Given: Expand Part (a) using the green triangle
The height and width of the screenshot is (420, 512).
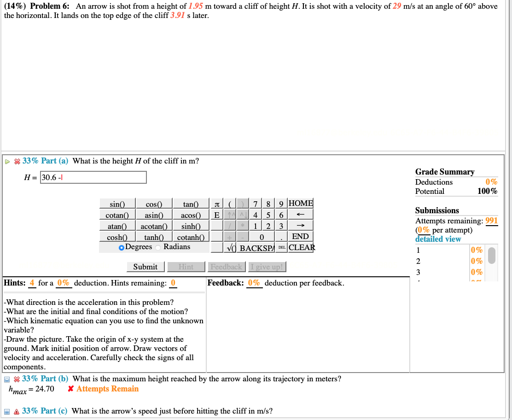Looking at the screenshot, I should click(7, 161).
